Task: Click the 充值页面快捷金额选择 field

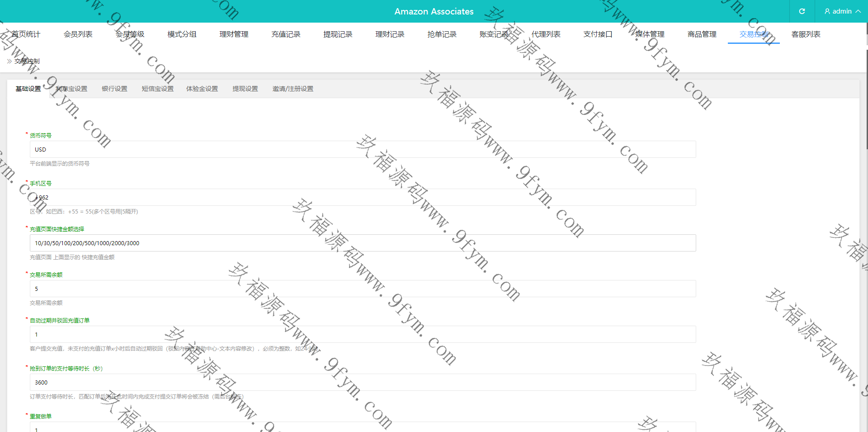Action: (x=363, y=243)
